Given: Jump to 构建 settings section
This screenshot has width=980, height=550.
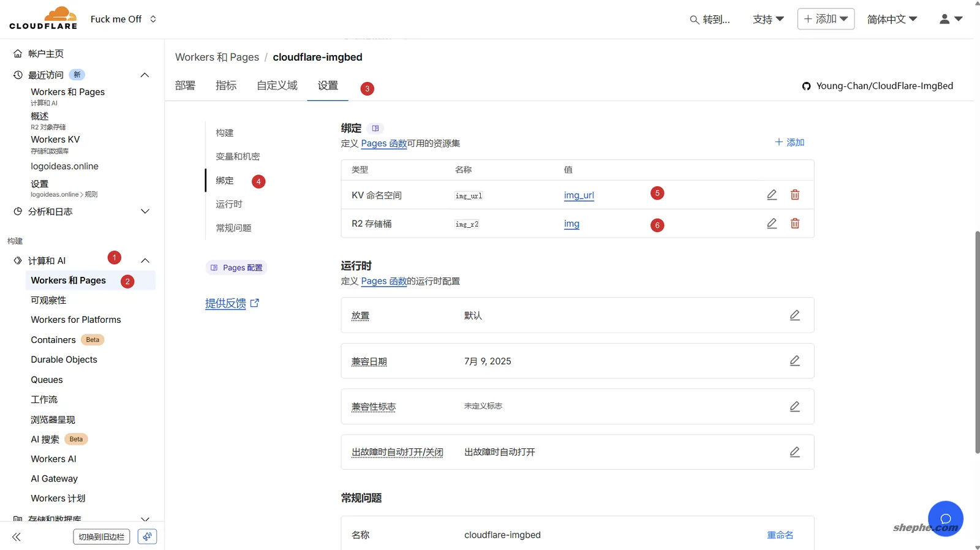Looking at the screenshot, I should 225,133.
